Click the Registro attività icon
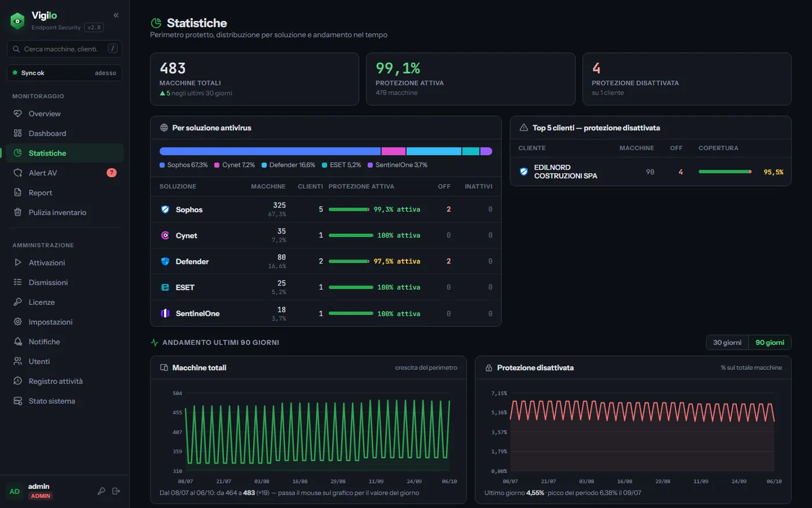Viewport: 812px width, 508px height. click(x=17, y=381)
